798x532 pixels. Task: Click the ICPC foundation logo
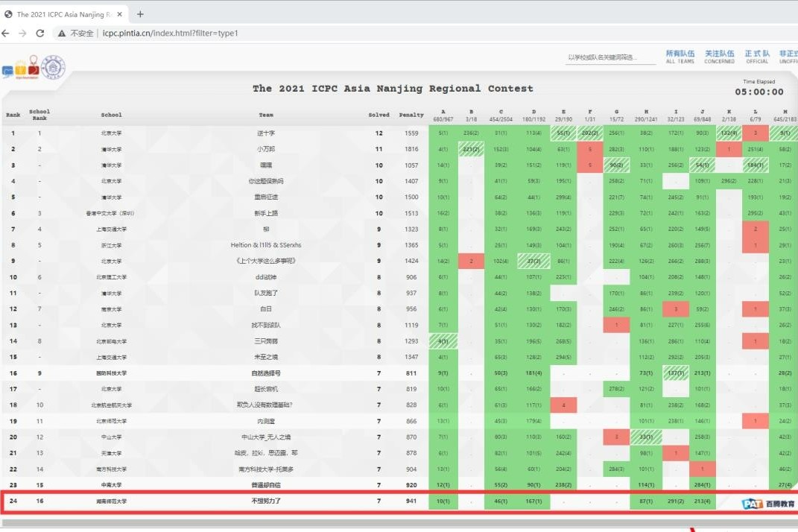coord(20,68)
